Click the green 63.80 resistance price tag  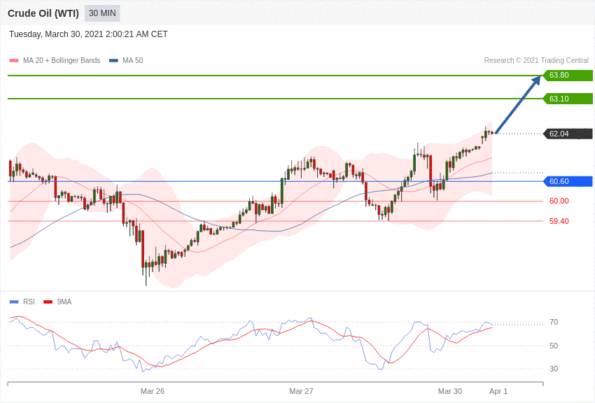tap(568, 75)
